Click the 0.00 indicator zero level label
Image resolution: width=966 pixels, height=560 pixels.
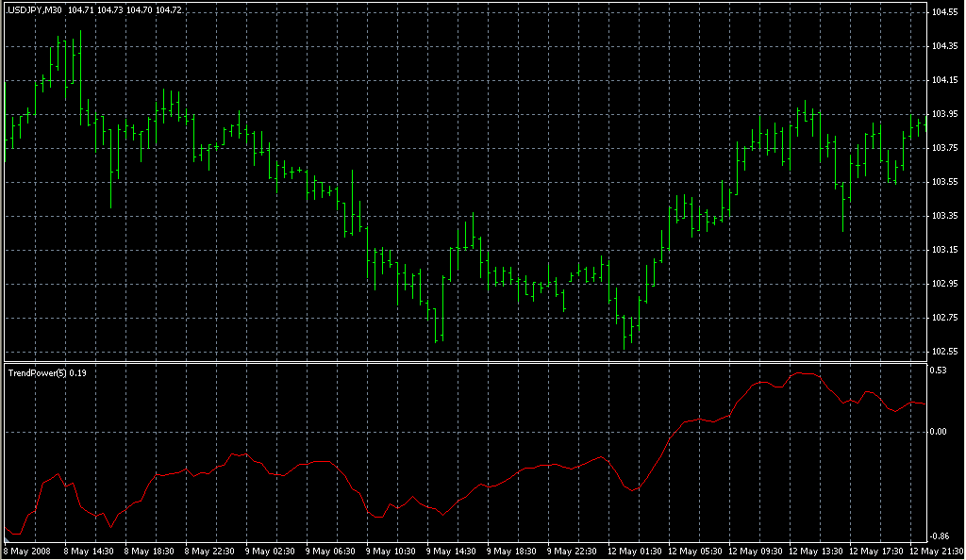tap(938, 432)
